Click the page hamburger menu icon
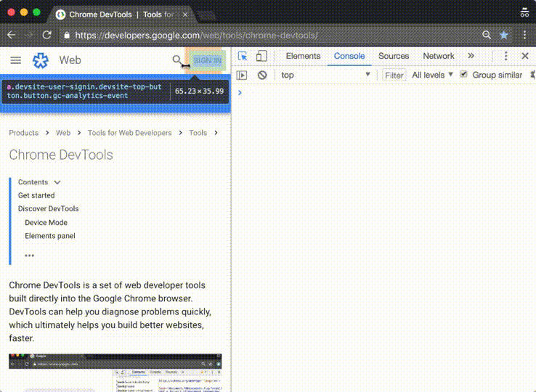Viewport: 536px width, 392px height. [x=16, y=60]
